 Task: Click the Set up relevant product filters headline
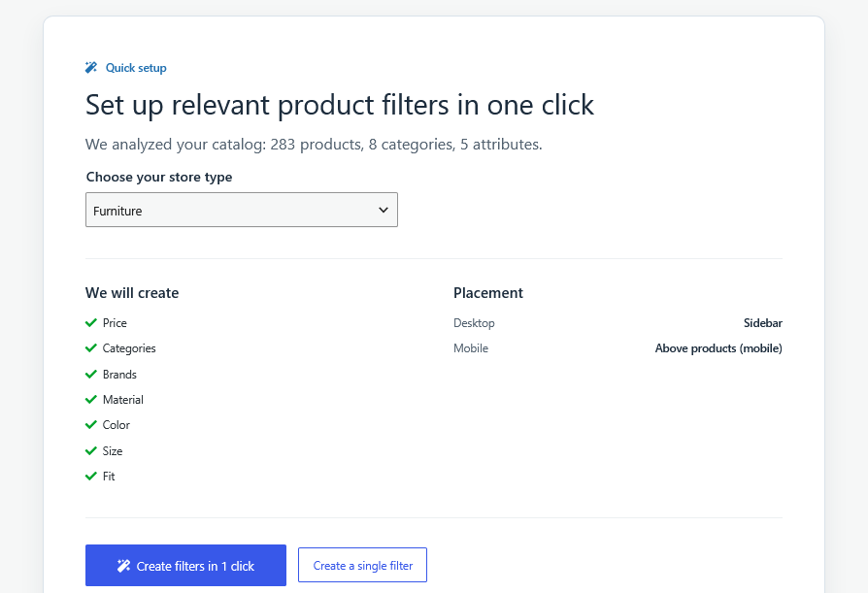(x=340, y=105)
